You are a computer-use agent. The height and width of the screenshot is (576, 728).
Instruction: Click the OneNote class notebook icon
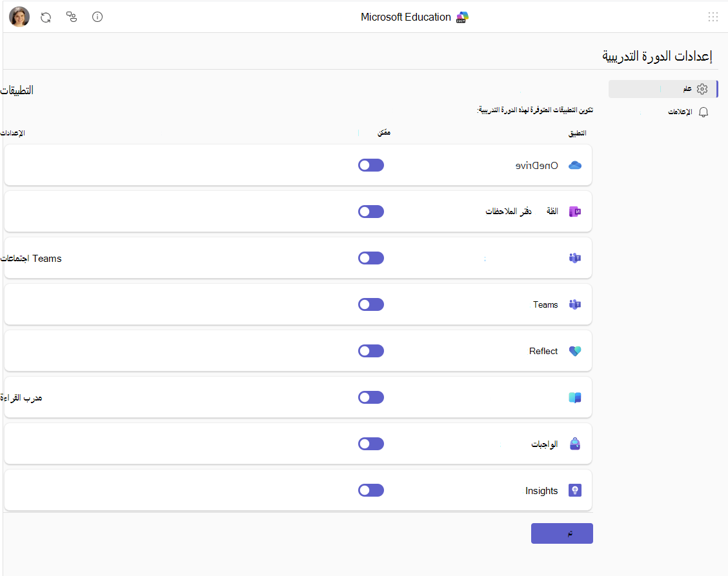click(575, 212)
